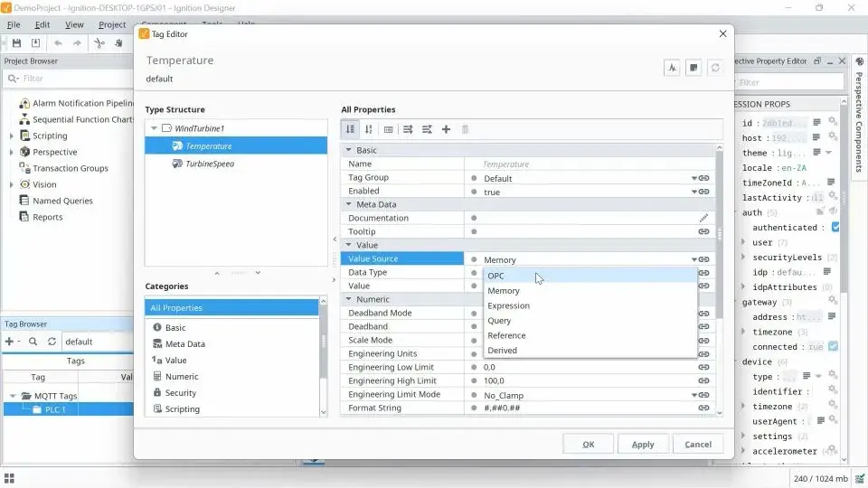
Task: Click the pencil edit icon for Documentation
Action: click(x=703, y=218)
